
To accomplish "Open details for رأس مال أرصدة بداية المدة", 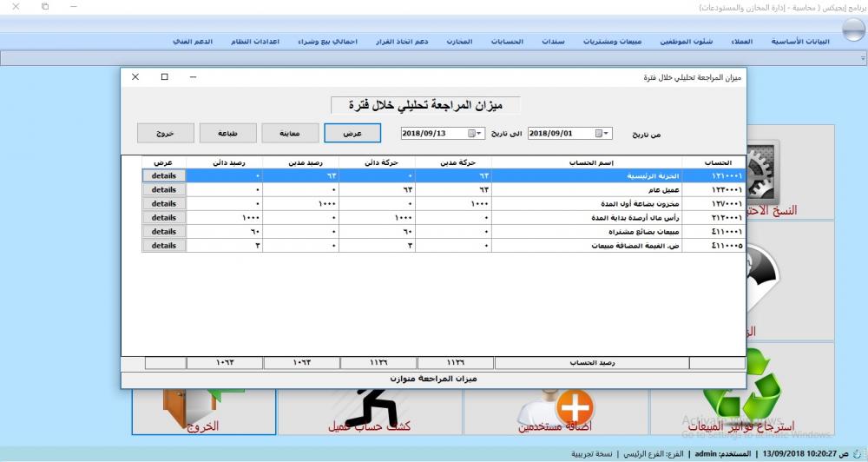I will 164,218.
